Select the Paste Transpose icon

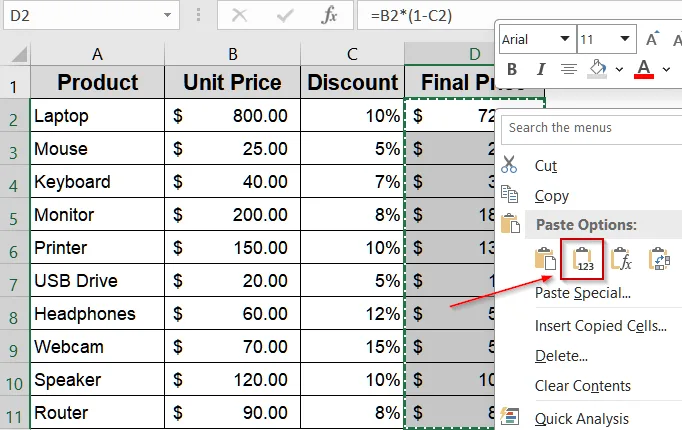pos(659,259)
